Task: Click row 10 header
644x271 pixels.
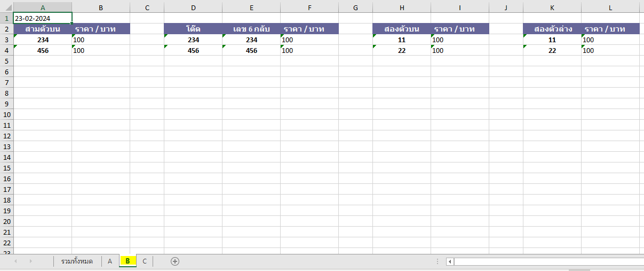Action: pos(6,114)
